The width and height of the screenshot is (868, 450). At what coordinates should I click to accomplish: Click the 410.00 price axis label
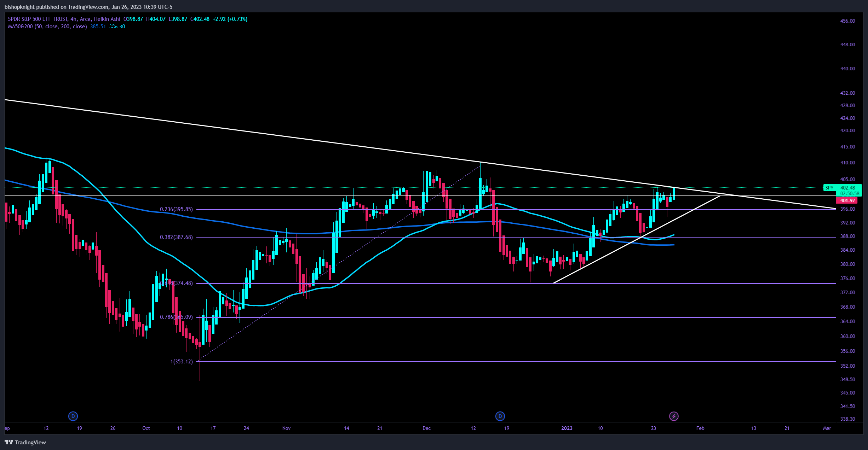coord(847,163)
